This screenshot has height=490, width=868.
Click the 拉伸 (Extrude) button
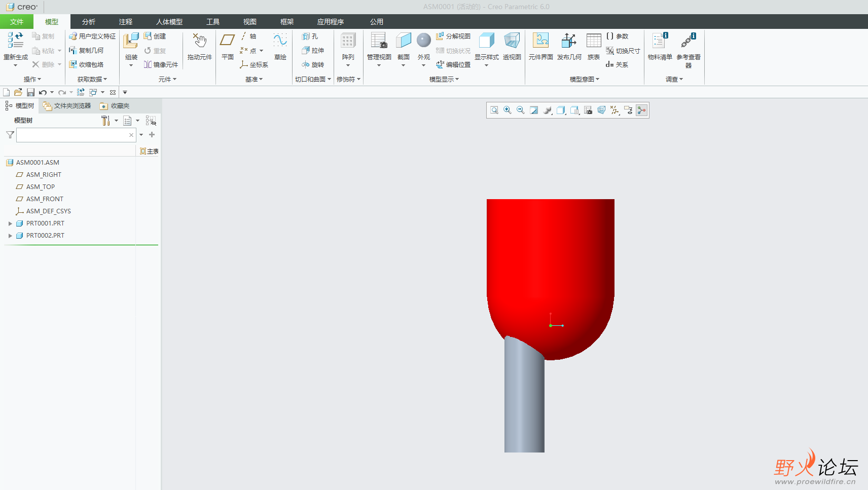pyautogui.click(x=313, y=51)
